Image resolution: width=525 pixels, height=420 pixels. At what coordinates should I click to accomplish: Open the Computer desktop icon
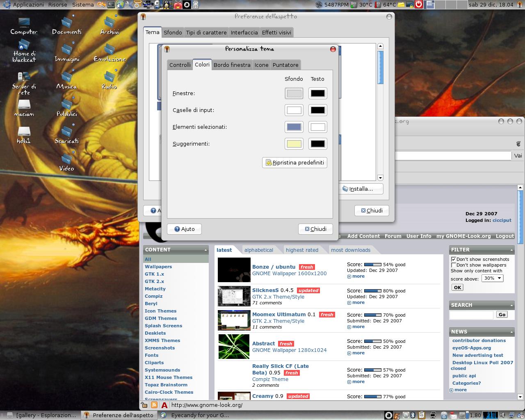click(24, 26)
